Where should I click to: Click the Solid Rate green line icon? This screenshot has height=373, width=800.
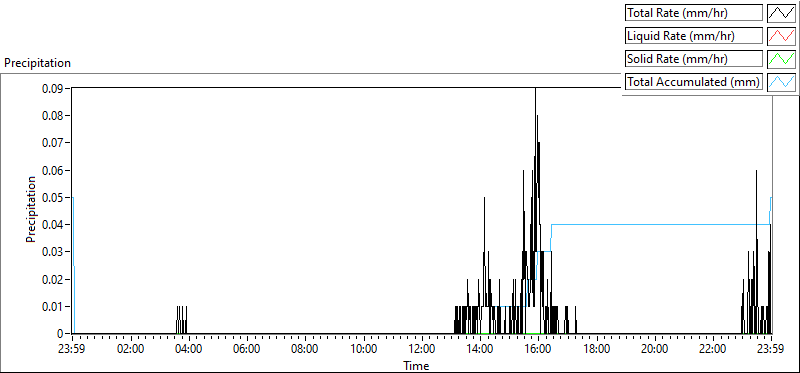coord(781,59)
